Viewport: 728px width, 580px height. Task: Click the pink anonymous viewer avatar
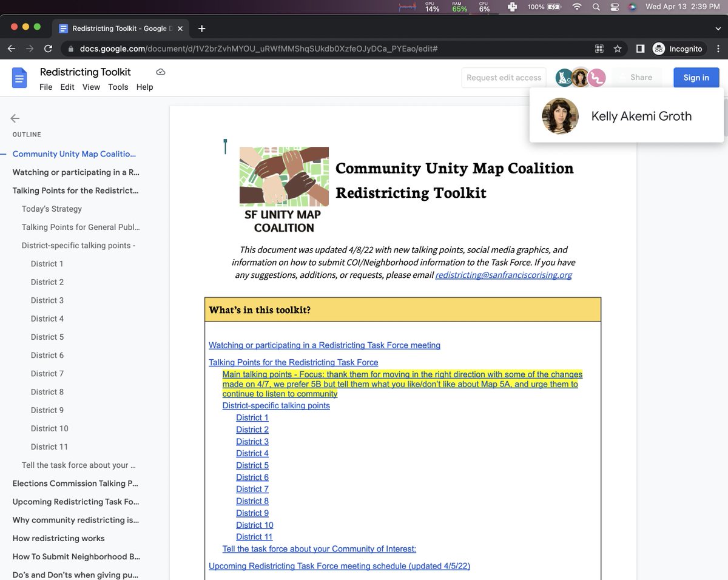(597, 78)
